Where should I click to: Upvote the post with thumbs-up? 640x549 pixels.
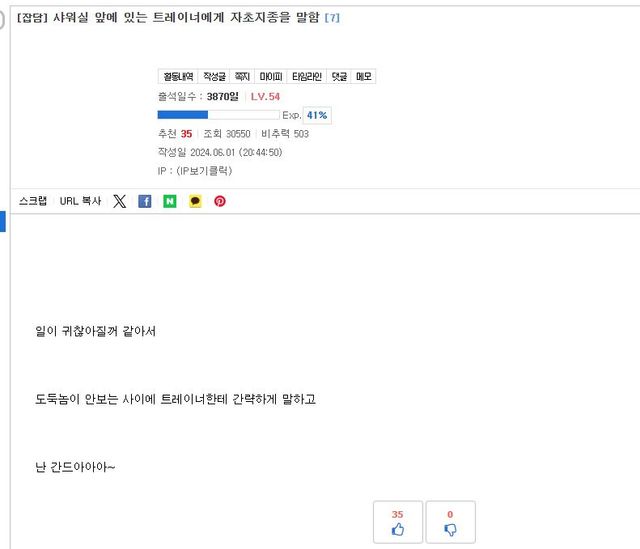pos(398,523)
